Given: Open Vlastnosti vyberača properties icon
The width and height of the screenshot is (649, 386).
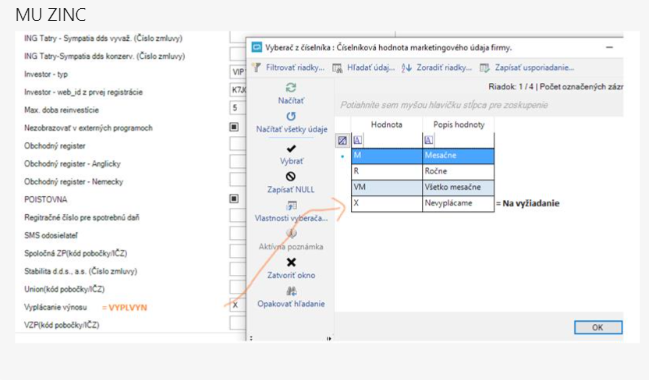Looking at the screenshot, I should coord(291,206).
